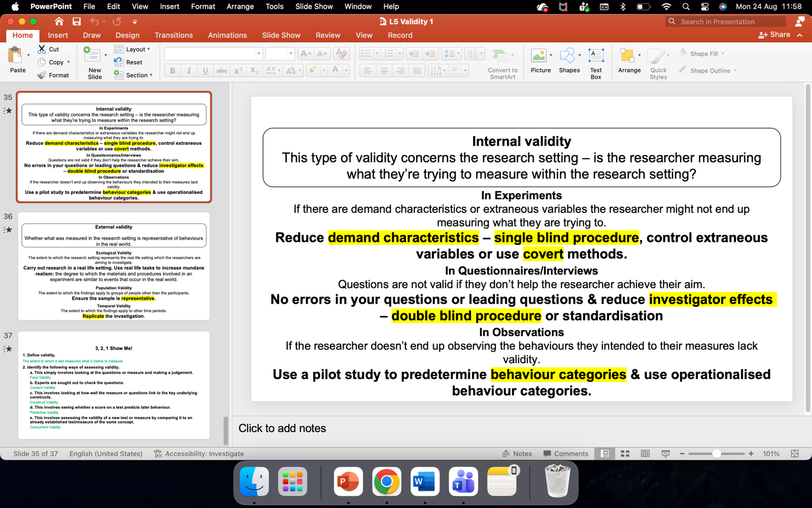Save the presentation with the floppy disk icon
This screenshot has height=508, width=812.
pos(77,21)
